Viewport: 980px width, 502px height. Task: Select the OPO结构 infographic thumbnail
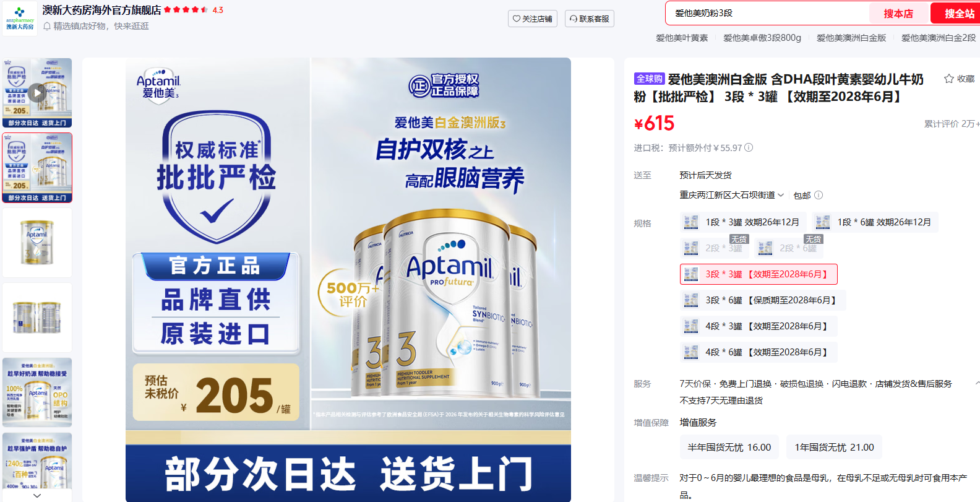click(x=37, y=392)
